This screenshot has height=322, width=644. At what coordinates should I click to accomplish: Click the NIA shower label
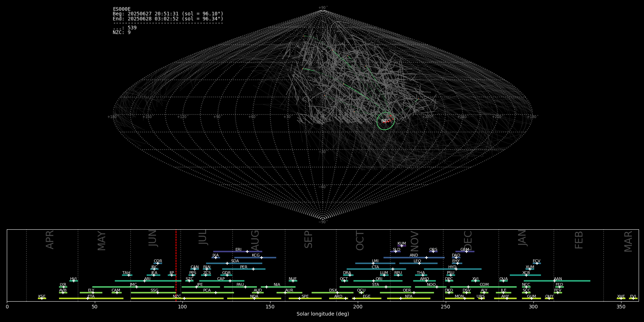277,285
